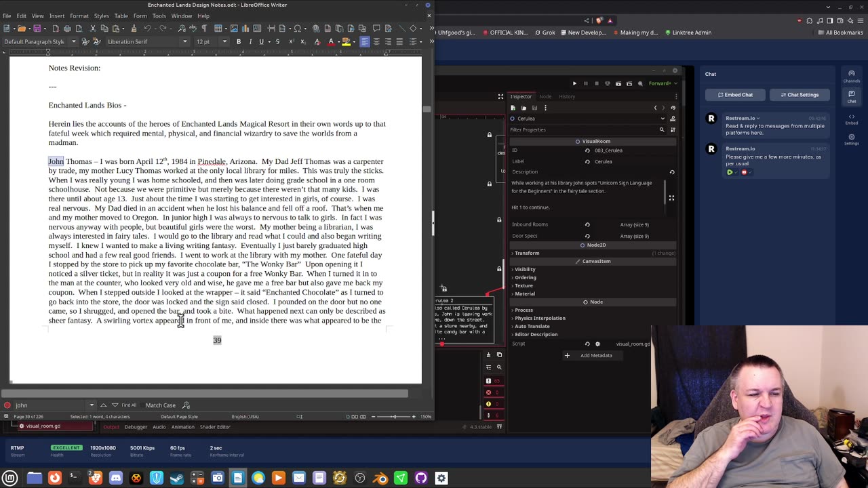Open Steam from taskbar

pyautogui.click(x=177, y=478)
